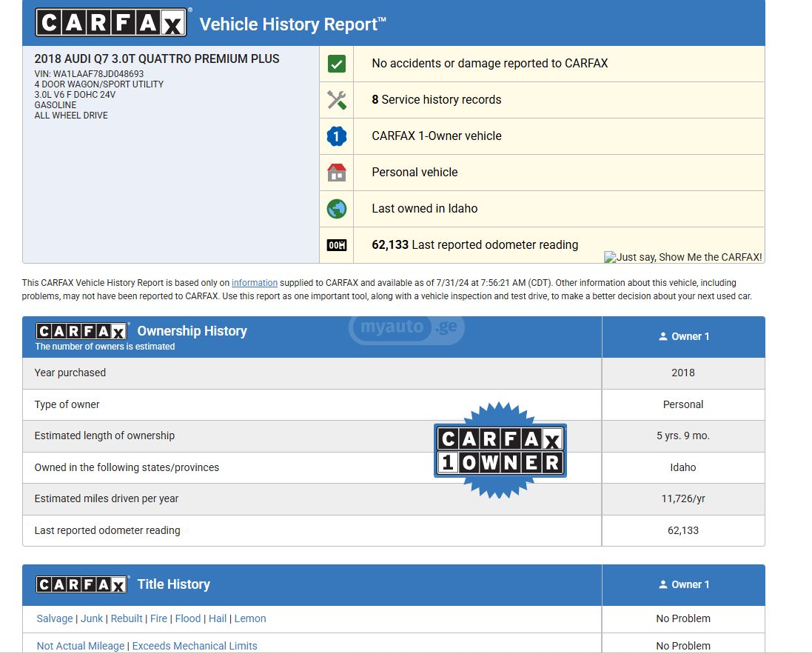Select the VIN WA1LAAF78JD048693 text
812x654 pixels.
89,74
